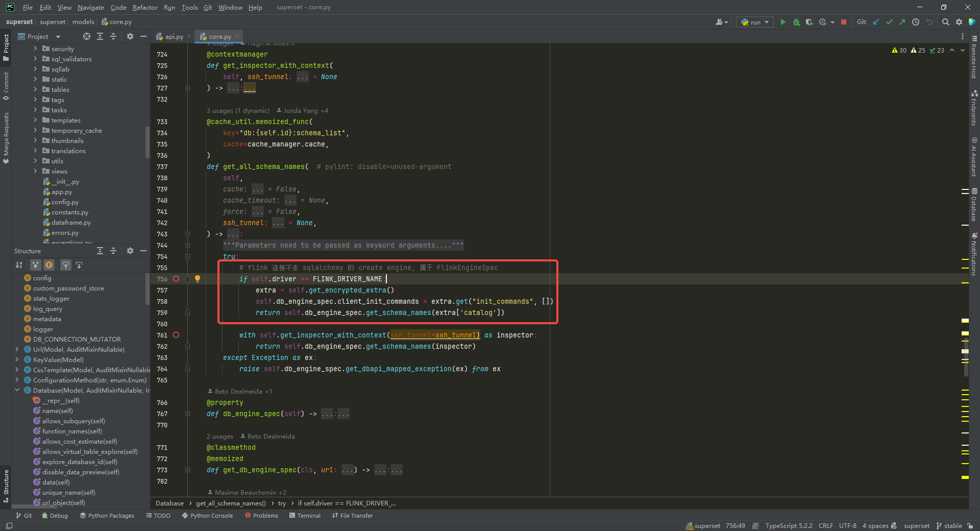The height and width of the screenshot is (531, 980).
Task: Stop the running process with the red square
Action: click(x=844, y=22)
